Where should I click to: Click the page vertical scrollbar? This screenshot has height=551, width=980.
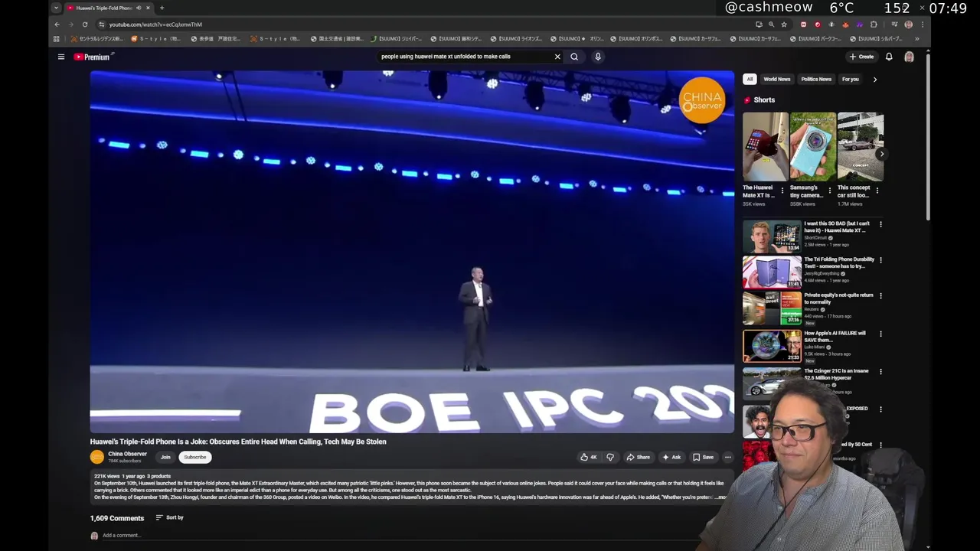pyautogui.click(x=928, y=138)
